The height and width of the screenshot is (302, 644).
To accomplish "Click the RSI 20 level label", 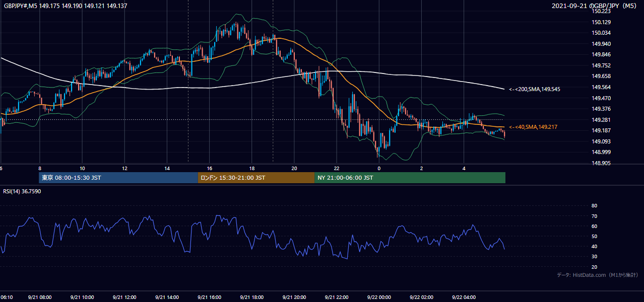I will point(594,267).
